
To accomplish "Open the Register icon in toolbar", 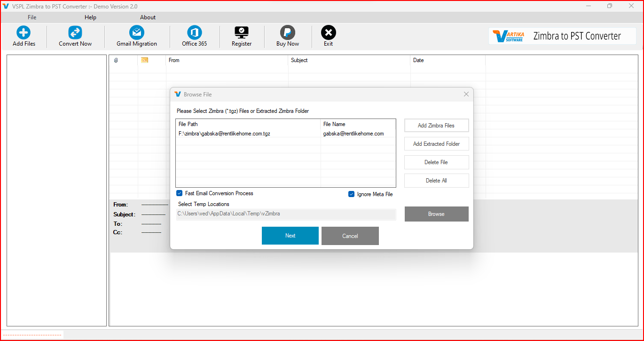I will tap(242, 32).
